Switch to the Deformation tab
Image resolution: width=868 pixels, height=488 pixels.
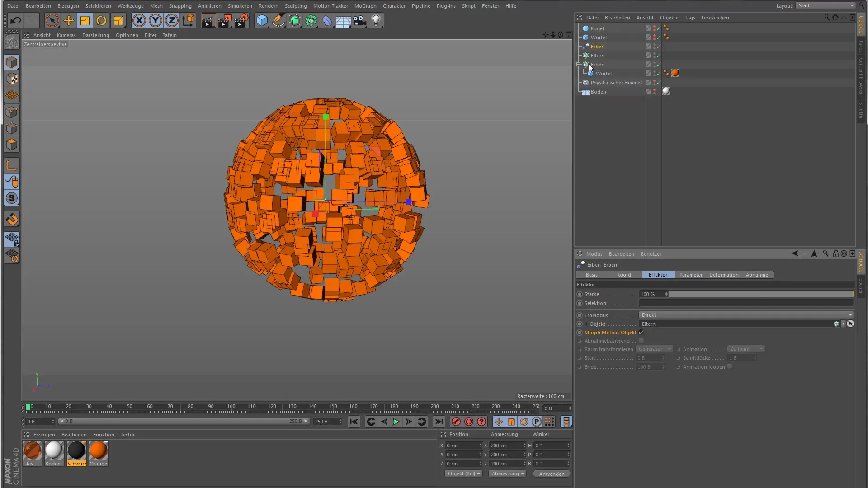(724, 275)
